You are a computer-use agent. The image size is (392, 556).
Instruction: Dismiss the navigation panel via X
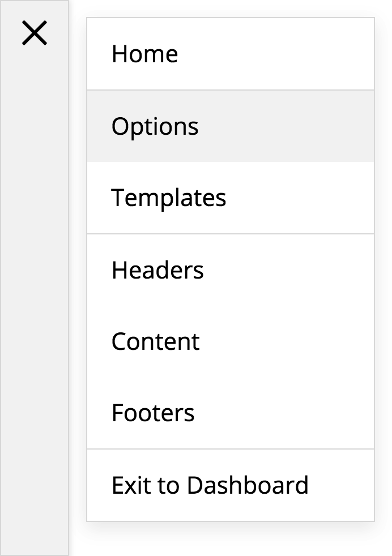[x=35, y=33]
